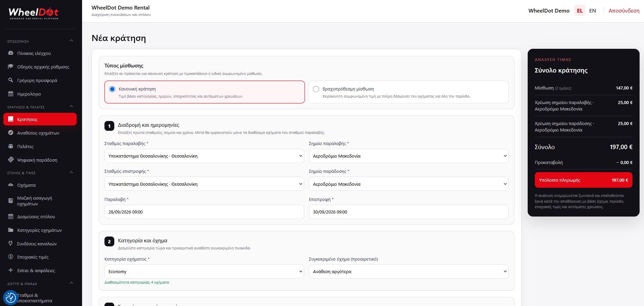Open the Σταθμός παραλαβής dropdown
This screenshot has width=644, height=306.
(204, 156)
